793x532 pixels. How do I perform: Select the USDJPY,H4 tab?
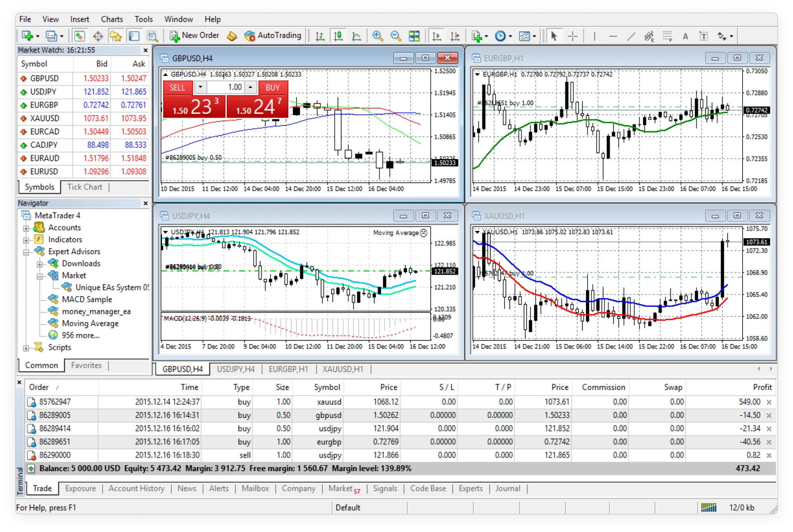coord(234,369)
